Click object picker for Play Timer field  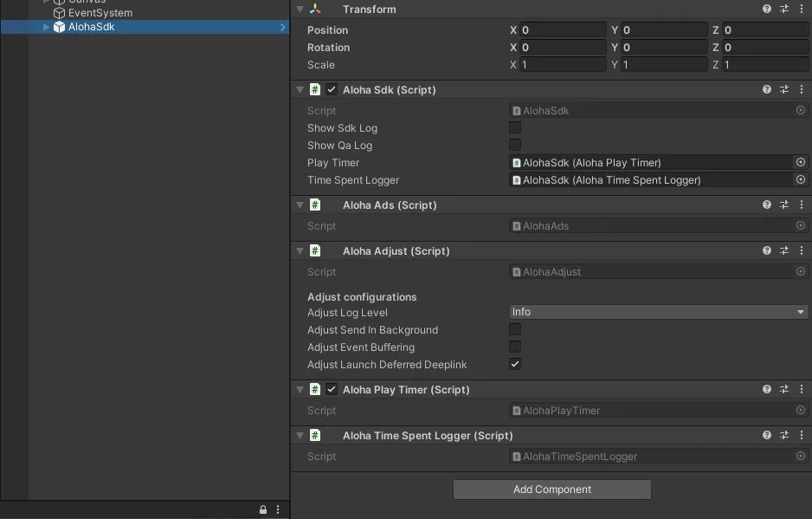801,162
